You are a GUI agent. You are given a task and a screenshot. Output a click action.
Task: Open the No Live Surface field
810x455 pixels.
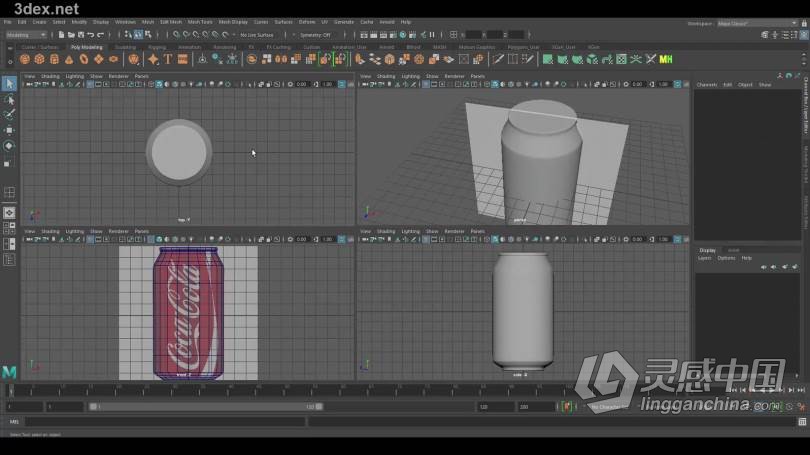(x=257, y=35)
